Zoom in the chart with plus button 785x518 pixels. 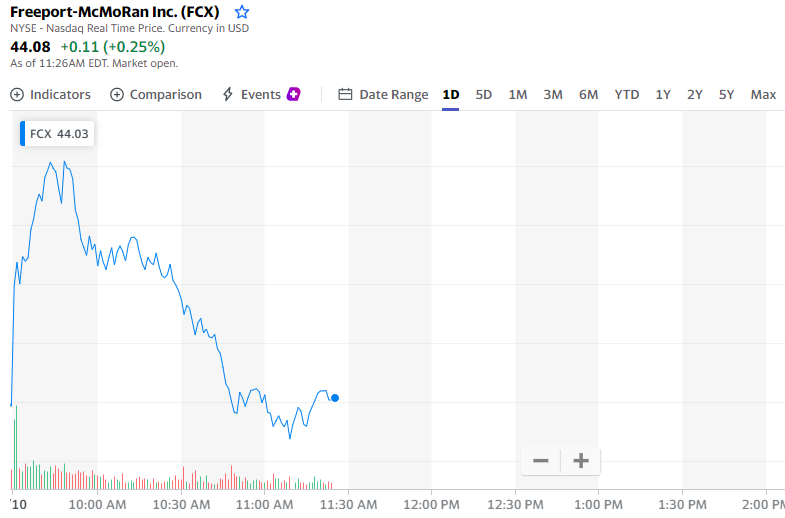[580, 461]
